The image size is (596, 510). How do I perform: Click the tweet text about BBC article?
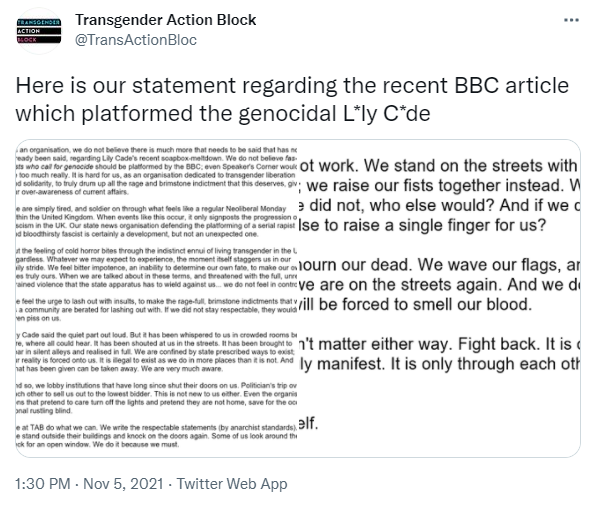pyautogui.click(x=292, y=99)
